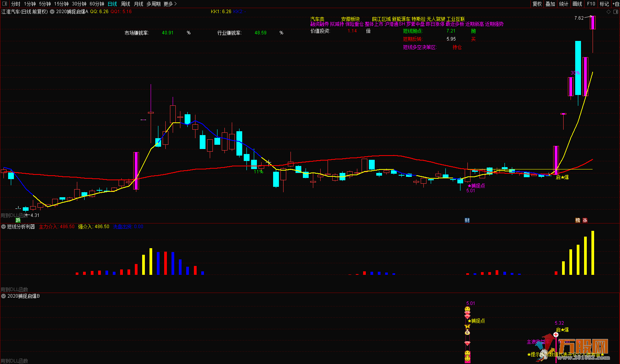Switch to 分时 view

click(16, 4)
